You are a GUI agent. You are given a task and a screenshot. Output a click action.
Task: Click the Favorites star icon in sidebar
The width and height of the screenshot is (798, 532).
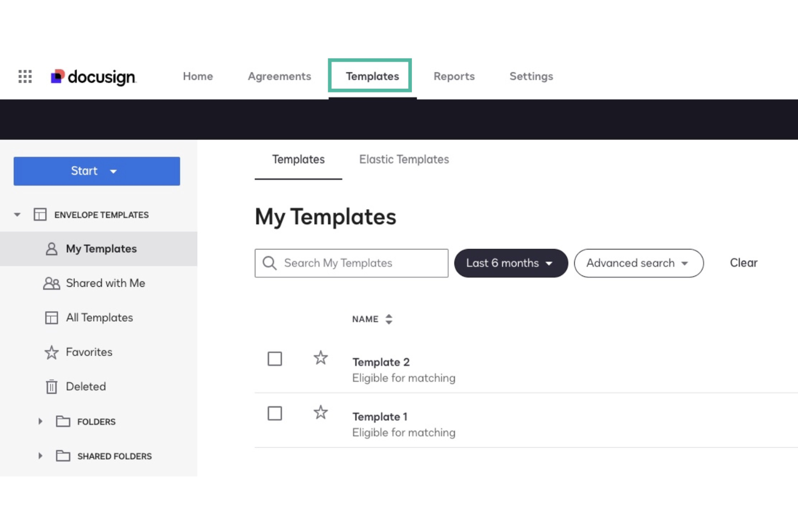click(51, 353)
